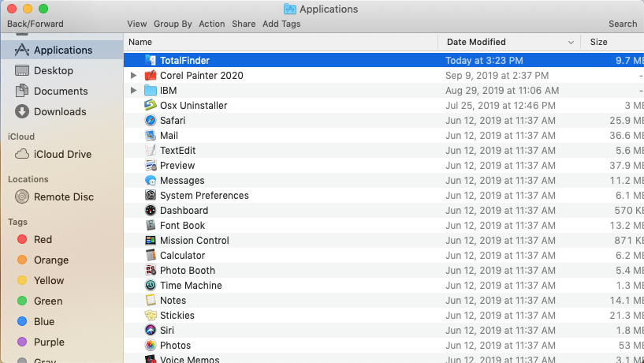
Task: Select the Red tag in sidebar
Action: [x=43, y=239]
